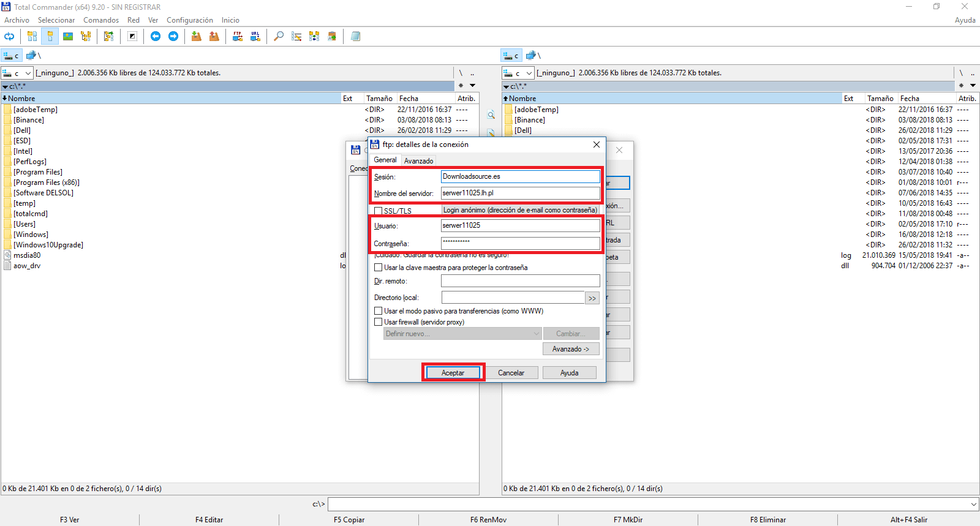Click Ayuda button in FTP dialog

[569, 373]
